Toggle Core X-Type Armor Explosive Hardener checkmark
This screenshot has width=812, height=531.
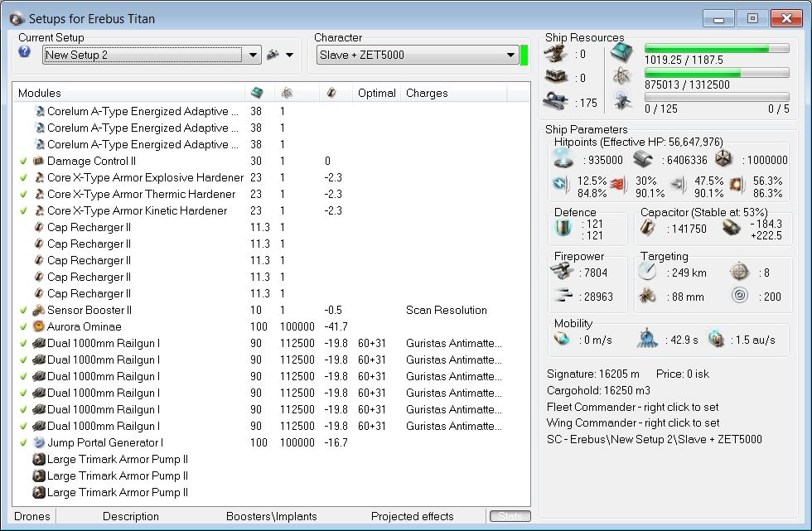(x=23, y=177)
